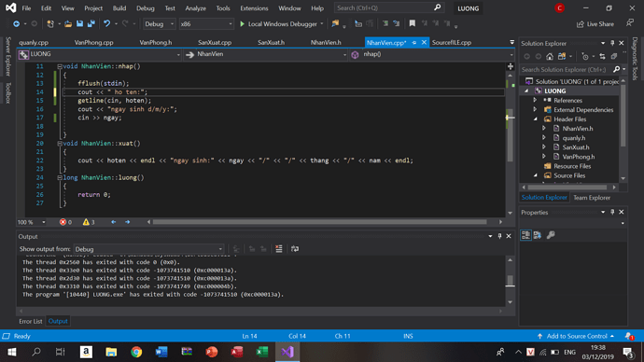The width and height of the screenshot is (644, 362).
Task: Open the 100 % zoom dropdown
Action: click(32, 222)
